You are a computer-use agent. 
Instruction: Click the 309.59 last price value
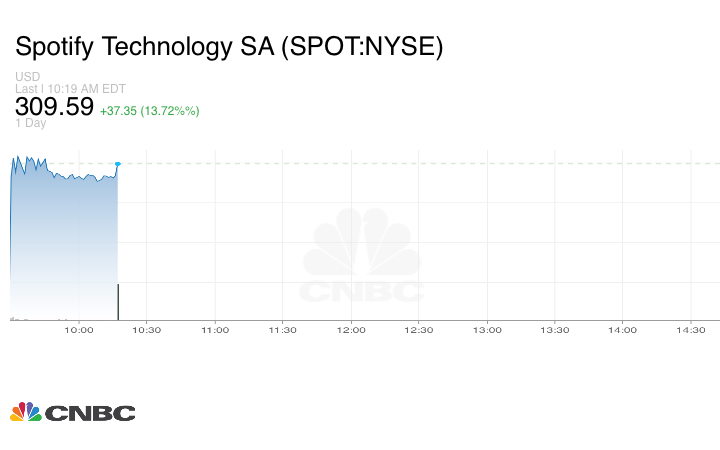(x=54, y=106)
